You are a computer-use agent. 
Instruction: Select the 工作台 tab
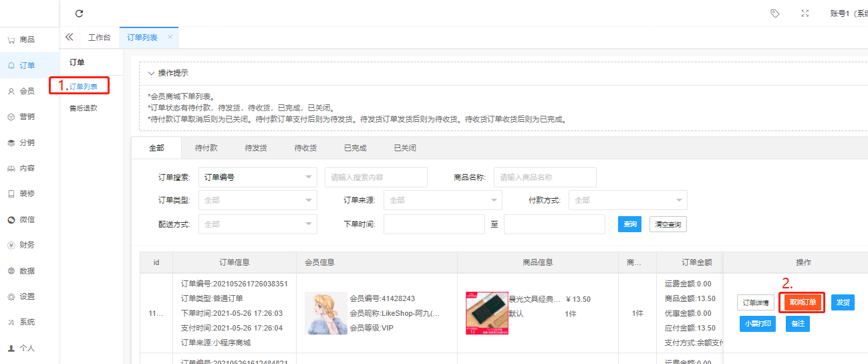pyautogui.click(x=100, y=37)
